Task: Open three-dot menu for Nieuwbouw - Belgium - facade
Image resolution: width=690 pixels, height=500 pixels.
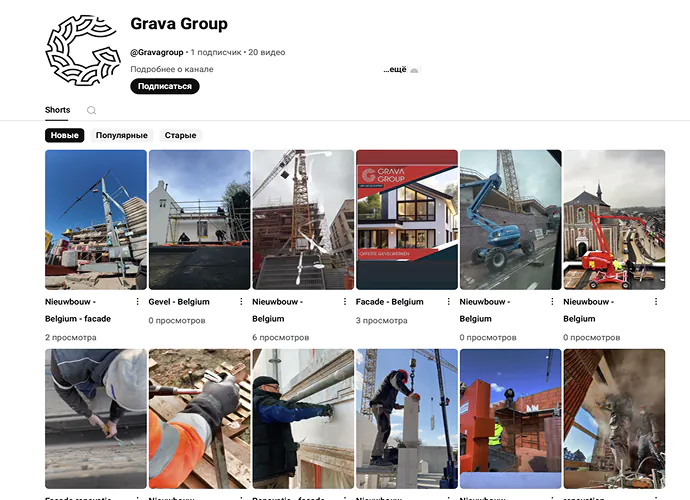Action: tap(137, 301)
